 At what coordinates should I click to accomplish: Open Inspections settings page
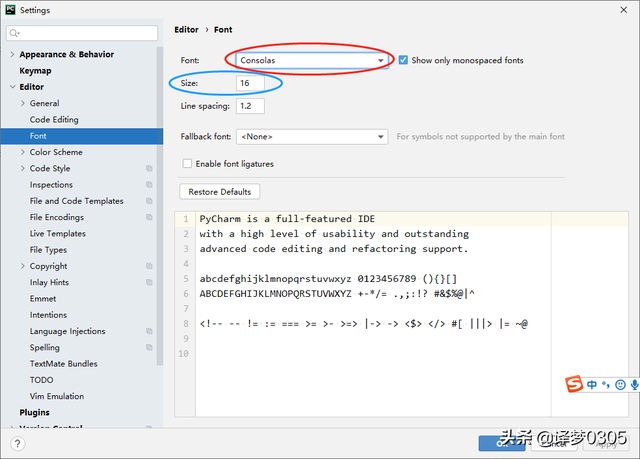click(x=51, y=185)
